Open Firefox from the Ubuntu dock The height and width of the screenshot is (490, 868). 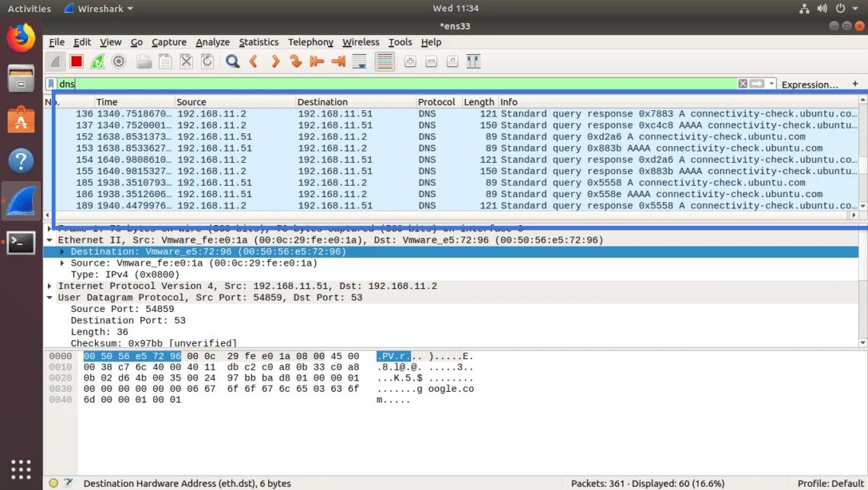point(21,37)
